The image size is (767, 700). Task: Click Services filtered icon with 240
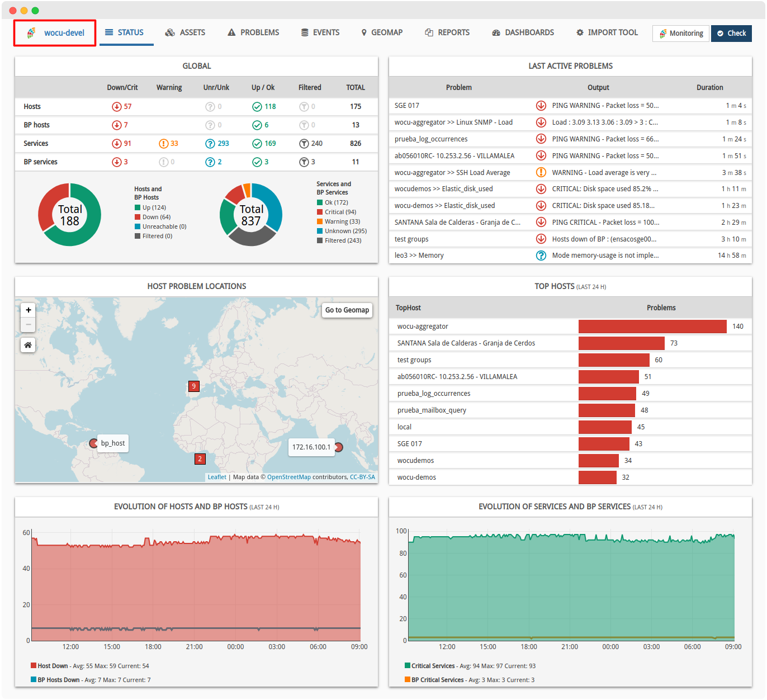pos(304,143)
